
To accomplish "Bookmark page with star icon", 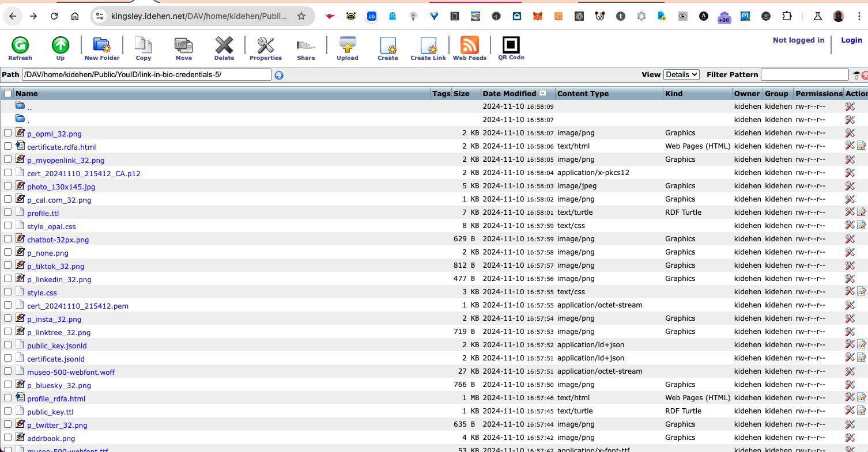I will click(x=301, y=16).
